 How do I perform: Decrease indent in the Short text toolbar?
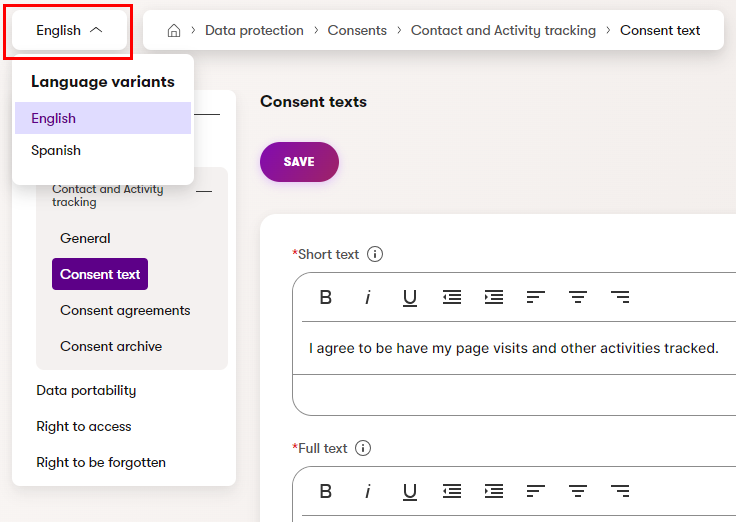tap(452, 297)
